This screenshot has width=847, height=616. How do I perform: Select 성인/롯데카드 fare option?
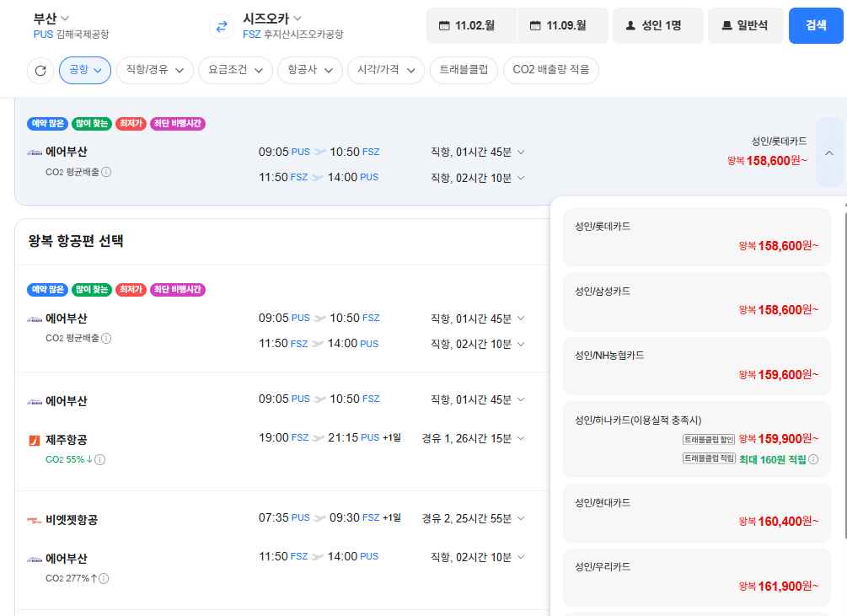696,237
